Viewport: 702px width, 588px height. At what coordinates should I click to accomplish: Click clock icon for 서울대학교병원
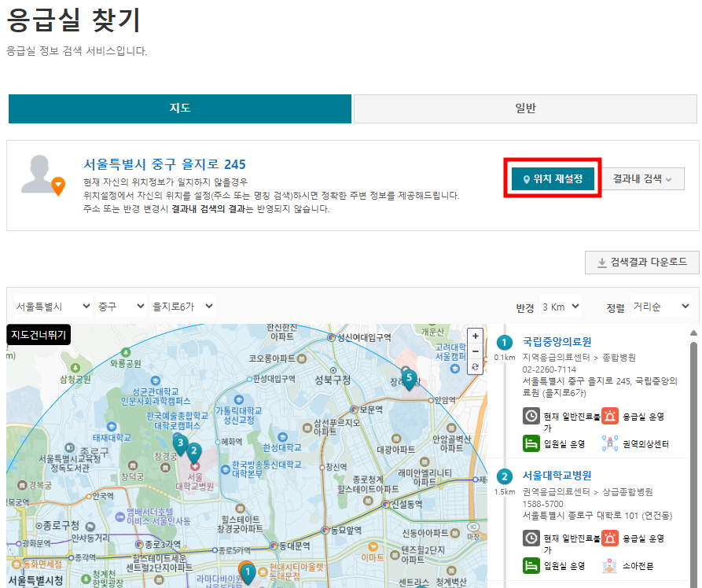pos(531,538)
